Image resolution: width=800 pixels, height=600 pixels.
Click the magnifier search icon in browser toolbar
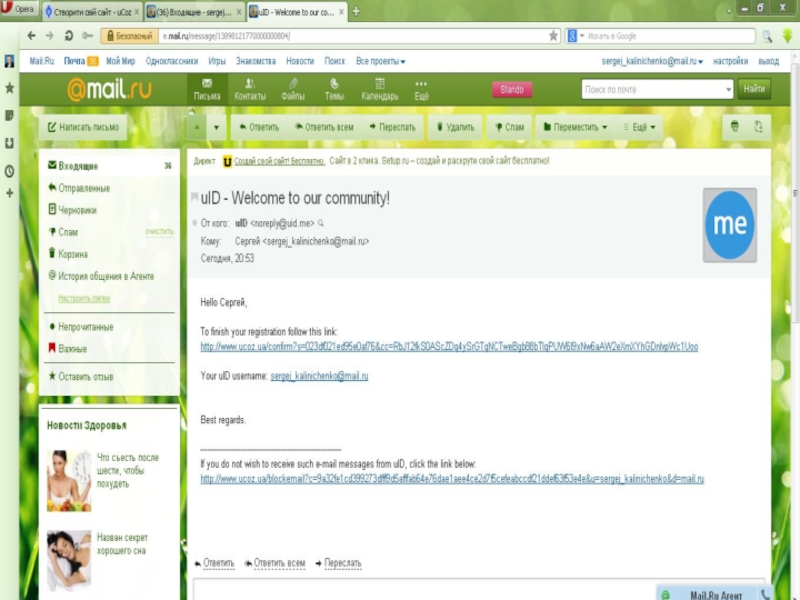tap(767, 36)
